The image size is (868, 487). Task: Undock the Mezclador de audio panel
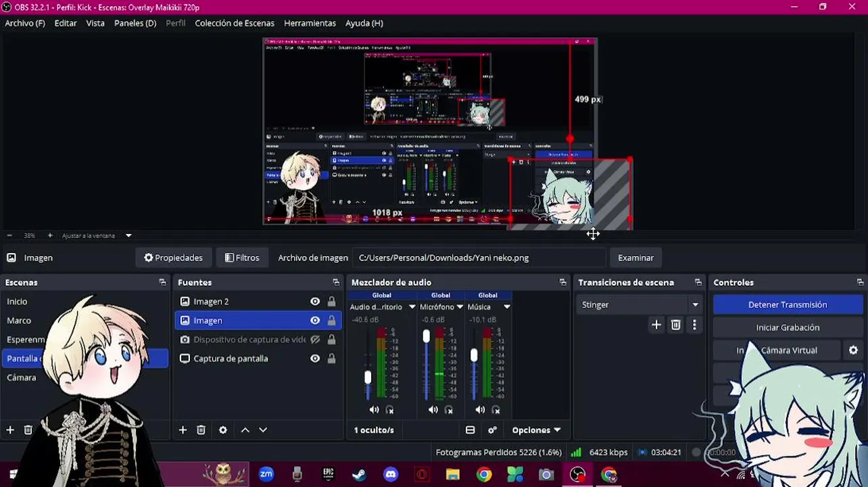(562, 283)
